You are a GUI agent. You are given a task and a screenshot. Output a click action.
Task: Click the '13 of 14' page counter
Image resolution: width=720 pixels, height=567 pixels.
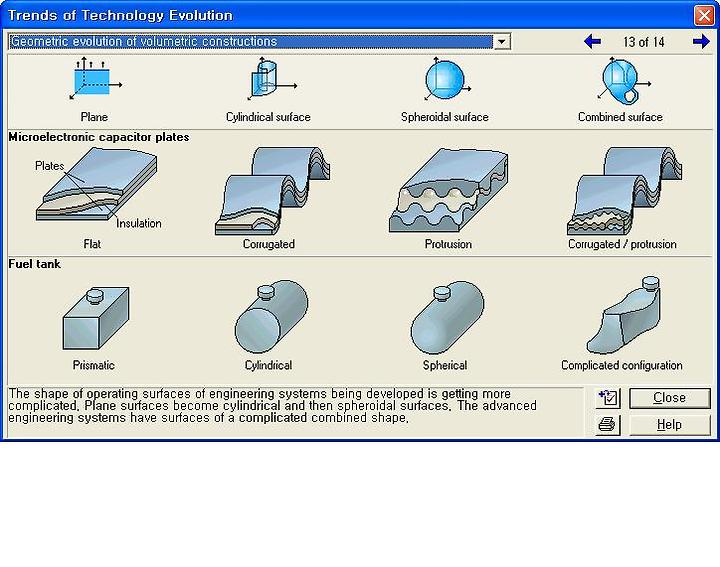pos(644,42)
